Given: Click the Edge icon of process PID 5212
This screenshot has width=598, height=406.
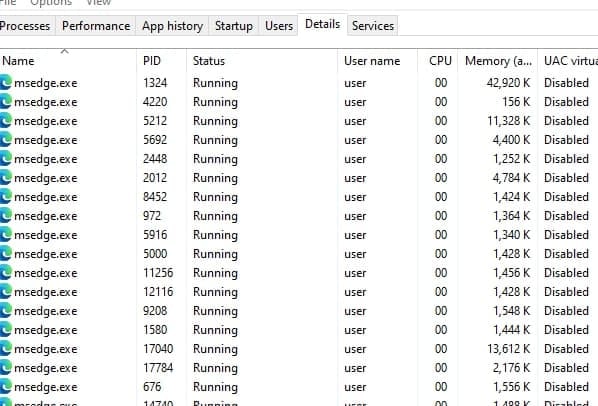Looking at the screenshot, I should pyautogui.click(x=6, y=121).
